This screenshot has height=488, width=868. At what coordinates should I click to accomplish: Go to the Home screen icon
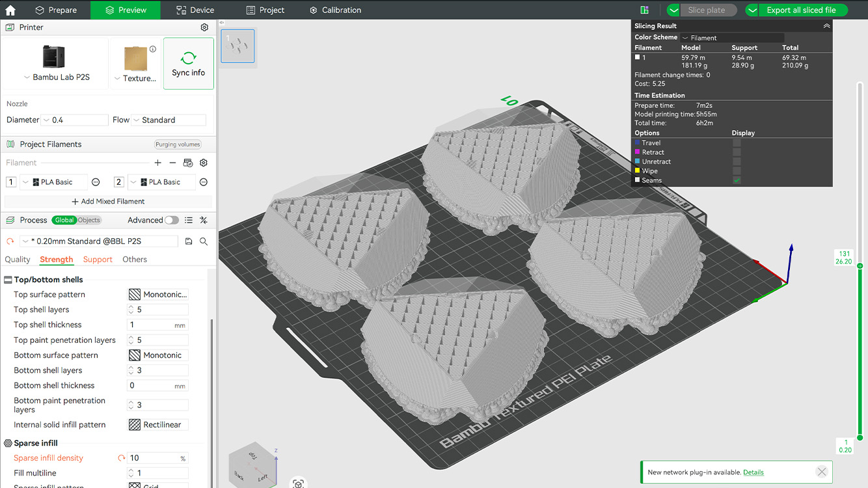10,10
